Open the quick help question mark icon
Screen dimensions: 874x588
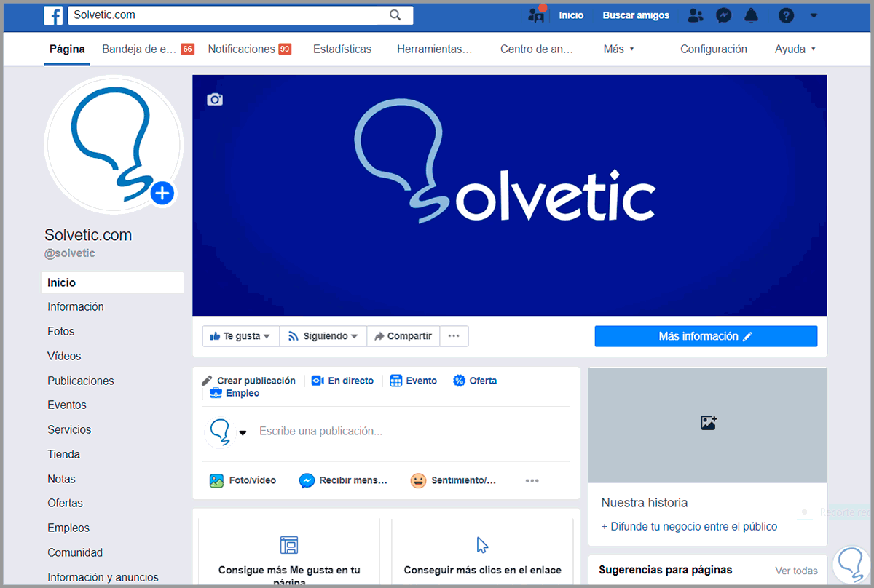tap(786, 15)
